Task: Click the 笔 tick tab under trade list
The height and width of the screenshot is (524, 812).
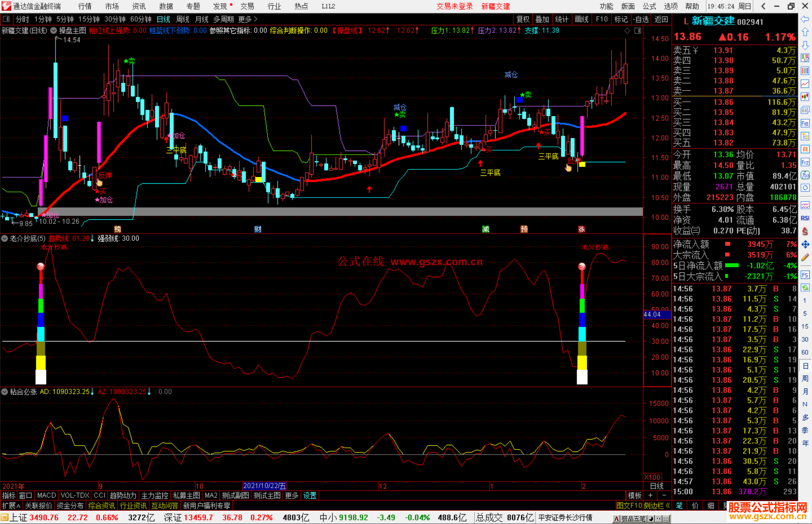Action: click(x=679, y=506)
